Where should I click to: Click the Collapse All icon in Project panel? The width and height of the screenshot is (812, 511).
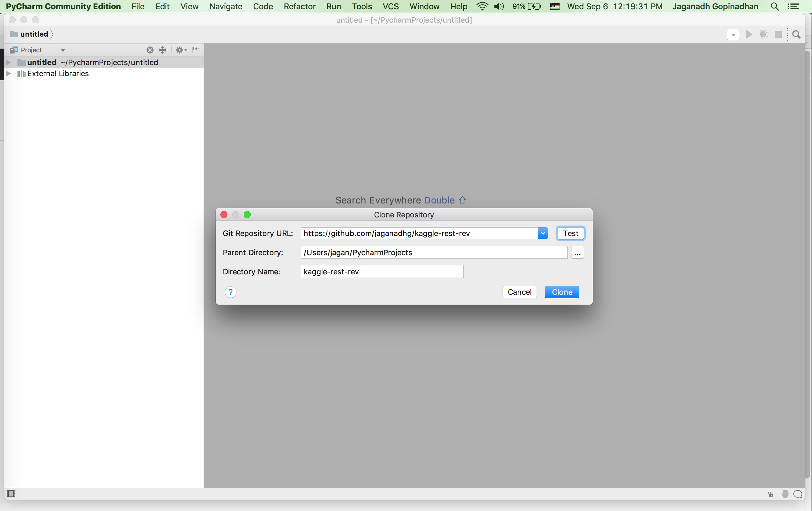(x=163, y=50)
